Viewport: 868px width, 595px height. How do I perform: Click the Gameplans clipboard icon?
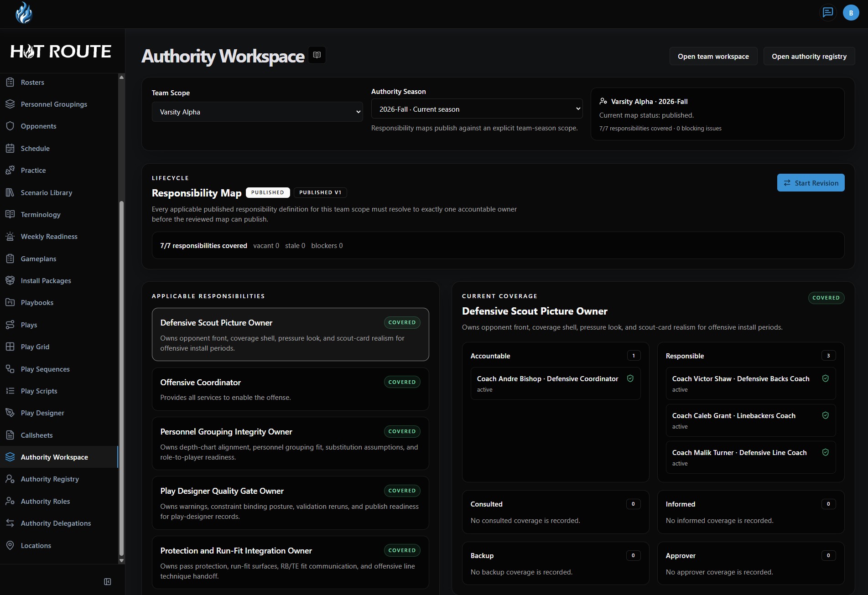10,259
